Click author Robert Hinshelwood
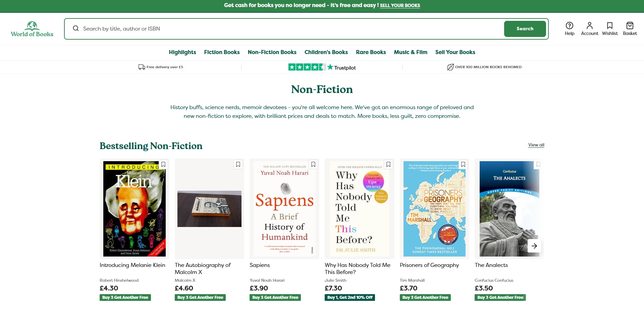644x320 pixels. [x=119, y=280]
